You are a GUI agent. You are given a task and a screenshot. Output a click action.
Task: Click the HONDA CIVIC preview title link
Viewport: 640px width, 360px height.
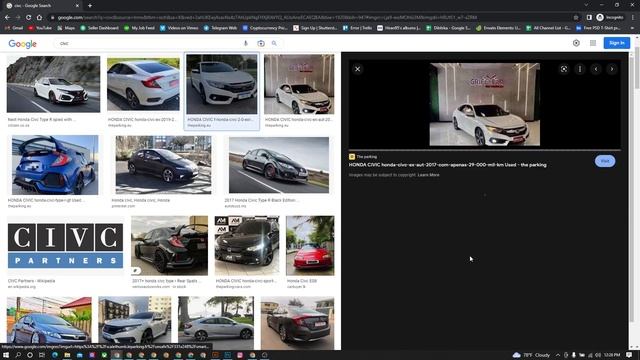[447, 165]
